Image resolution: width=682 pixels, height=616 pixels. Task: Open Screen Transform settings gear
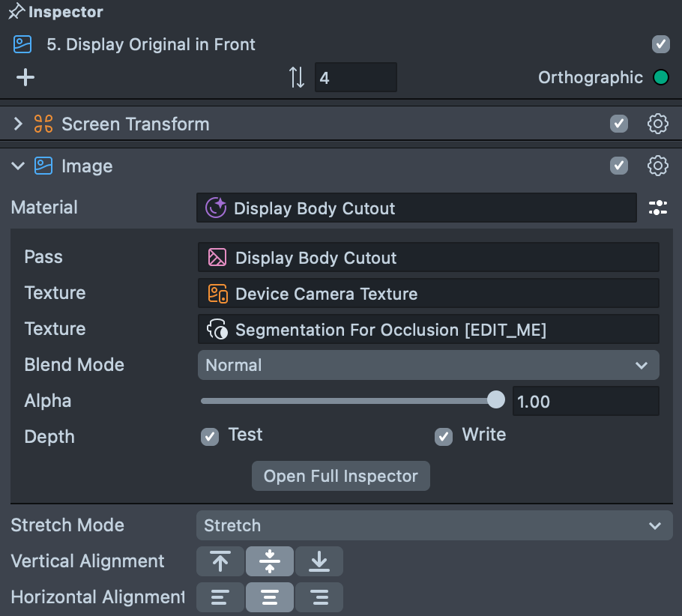(x=657, y=124)
